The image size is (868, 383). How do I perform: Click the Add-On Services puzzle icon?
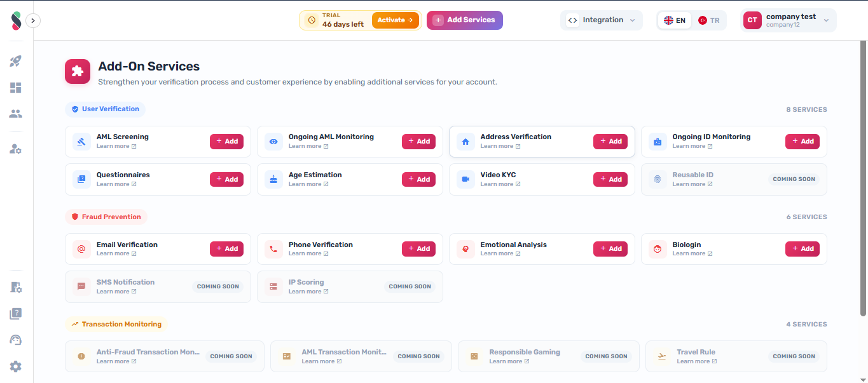(78, 71)
